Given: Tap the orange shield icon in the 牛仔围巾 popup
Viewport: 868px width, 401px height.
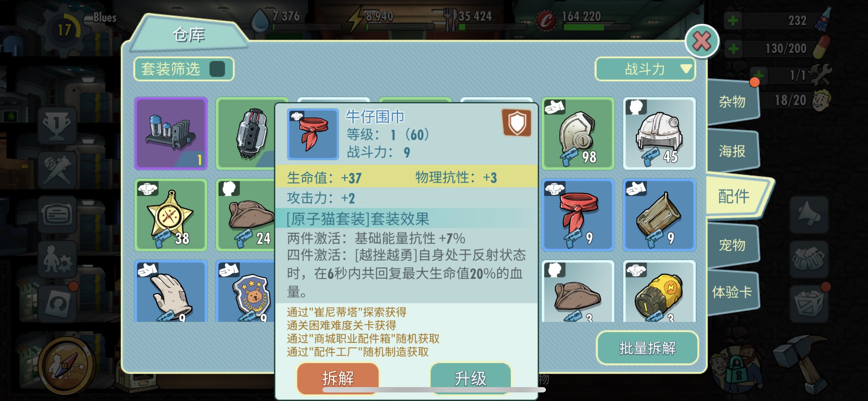Looking at the screenshot, I should 516,123.
